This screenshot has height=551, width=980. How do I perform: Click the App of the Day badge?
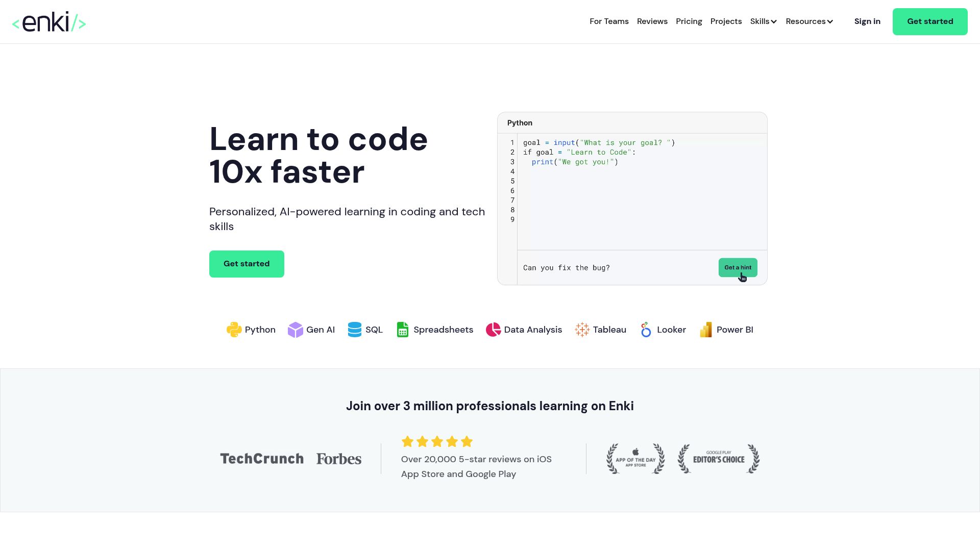pyautogui.click(x=635, y=459)
